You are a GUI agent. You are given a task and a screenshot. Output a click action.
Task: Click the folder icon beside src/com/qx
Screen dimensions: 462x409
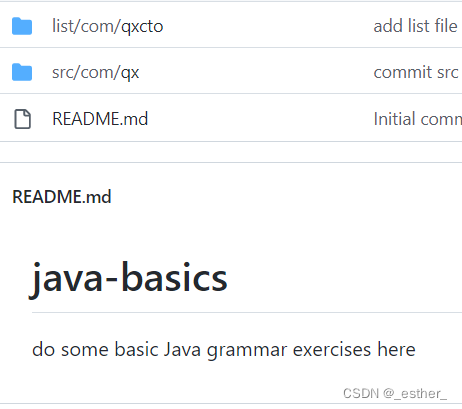tap(22, 72)
